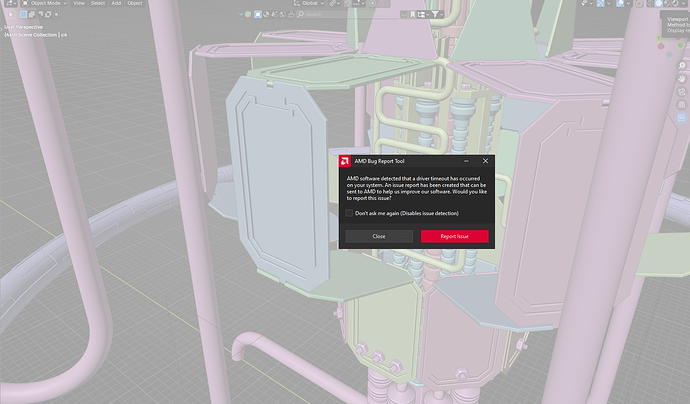690x404 pixels.
Task: Click the Report Issue button
Action: tap(455, 236)
